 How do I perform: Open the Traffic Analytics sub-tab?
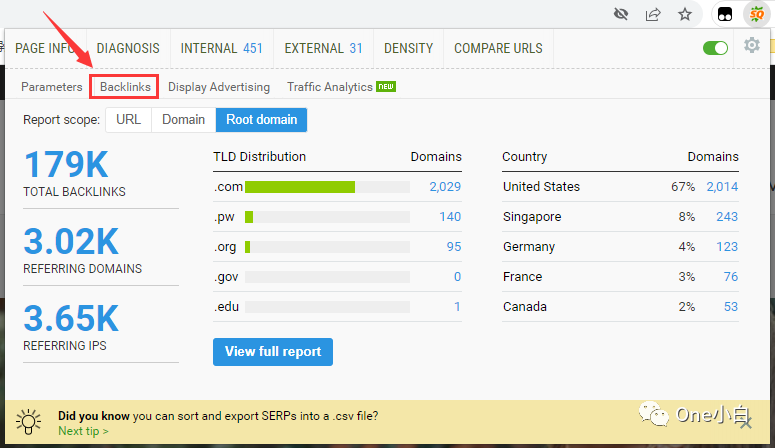(x=330, y=87)
